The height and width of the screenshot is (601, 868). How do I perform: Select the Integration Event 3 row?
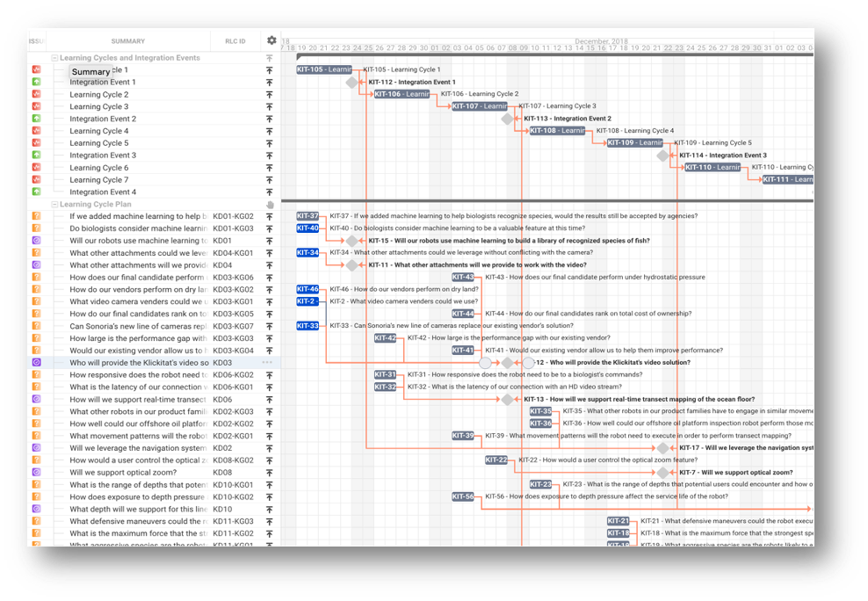(x=154, y=156)
